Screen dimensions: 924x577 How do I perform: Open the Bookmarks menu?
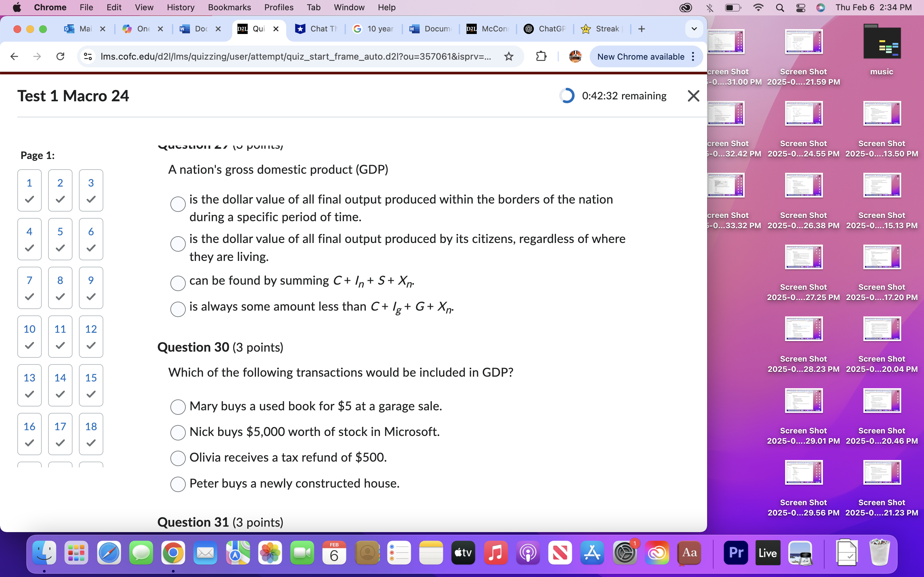(229, 7)
